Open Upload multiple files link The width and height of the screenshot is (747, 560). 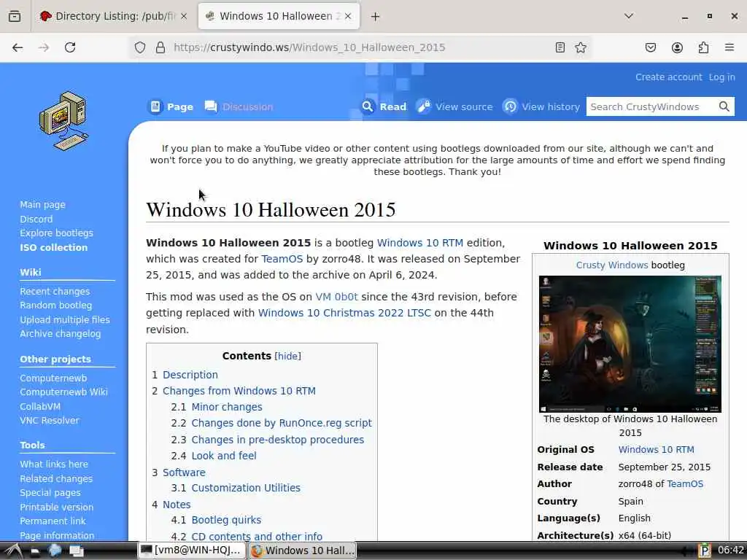click(65, 320)
